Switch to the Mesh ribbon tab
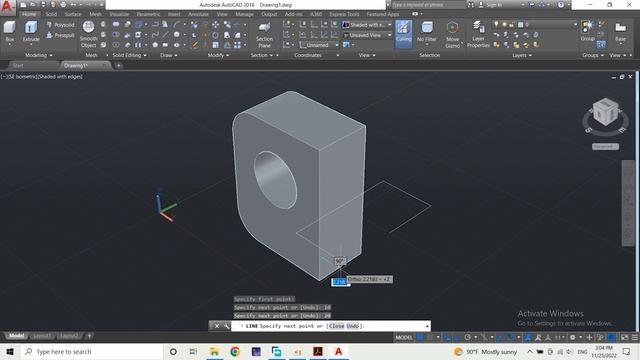This screenshot has height=360, width=640. tap(96, 14)
